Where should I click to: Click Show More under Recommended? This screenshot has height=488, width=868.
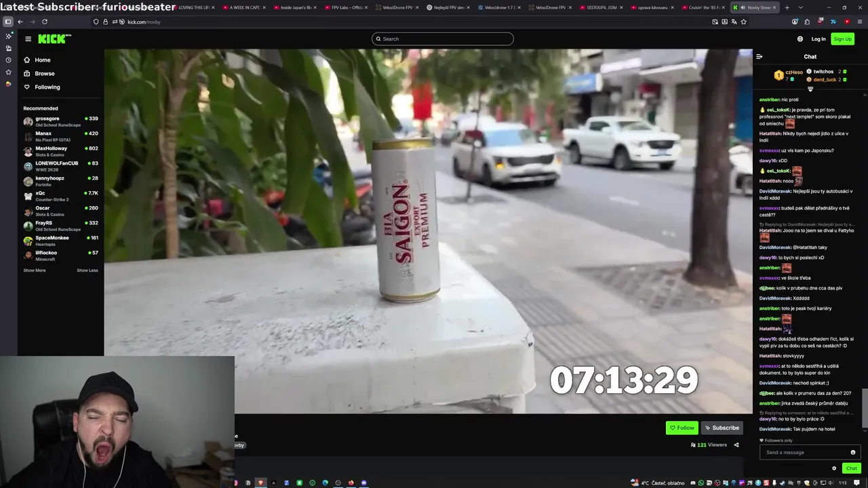click(35, 270)
